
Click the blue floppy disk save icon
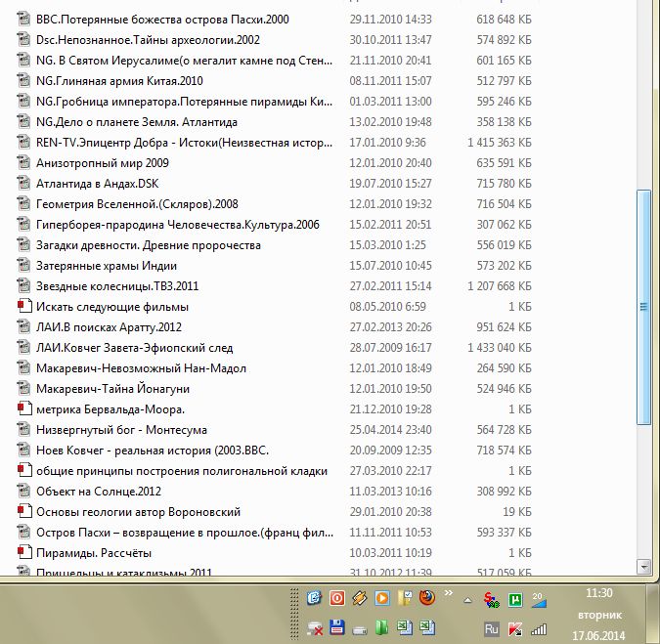click(x=337, y=627)
